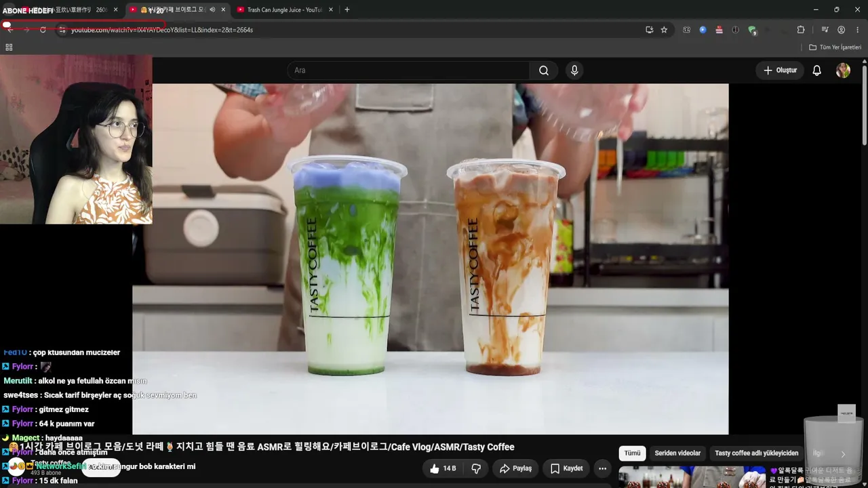Screen dimensions: 868x488
Task: Click chat message 'gitmez gitmez'
Action: pyautogui.click(x=64, y=409)
